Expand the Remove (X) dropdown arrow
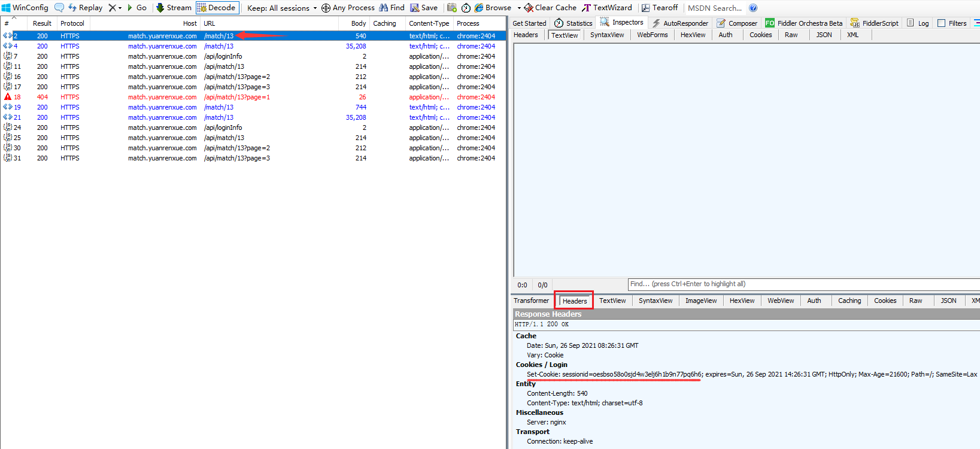This screenshot has height=449, width=980. coord(120,8)
